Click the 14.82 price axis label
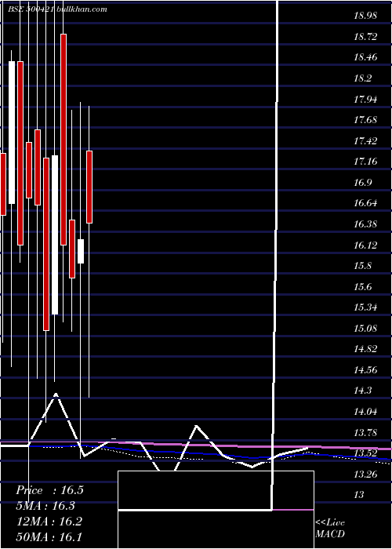 pyautogui.click(x=365, y=349)
